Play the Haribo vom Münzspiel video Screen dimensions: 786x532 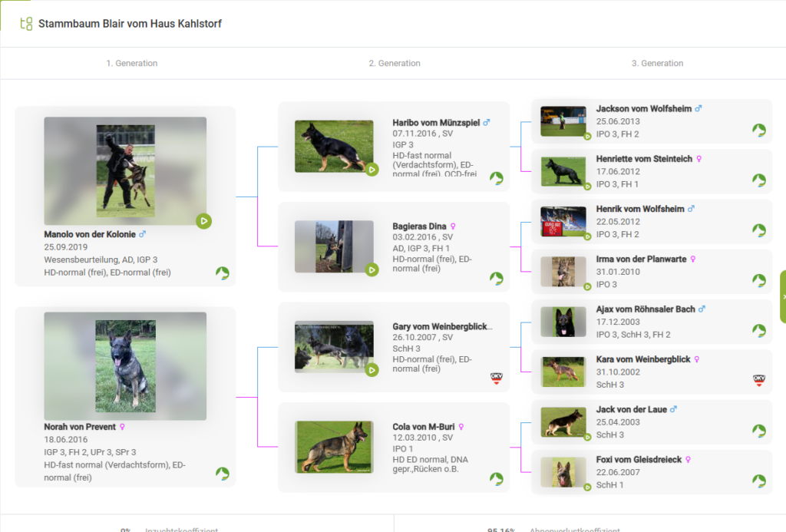click(372, 169)
